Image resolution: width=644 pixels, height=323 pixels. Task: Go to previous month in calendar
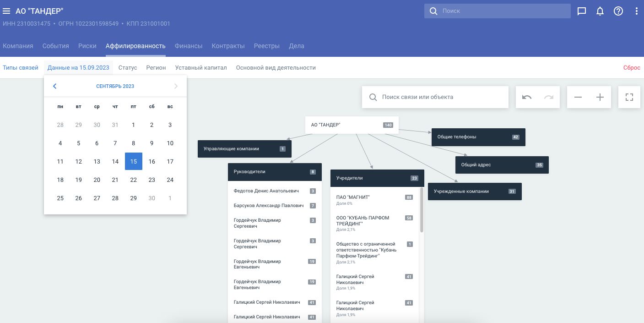point(54,86)
